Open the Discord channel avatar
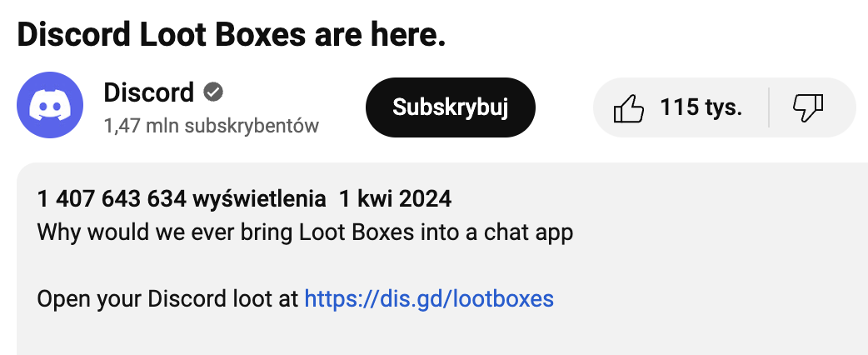Viewport: 868px width, 355px height. point(50,105)
